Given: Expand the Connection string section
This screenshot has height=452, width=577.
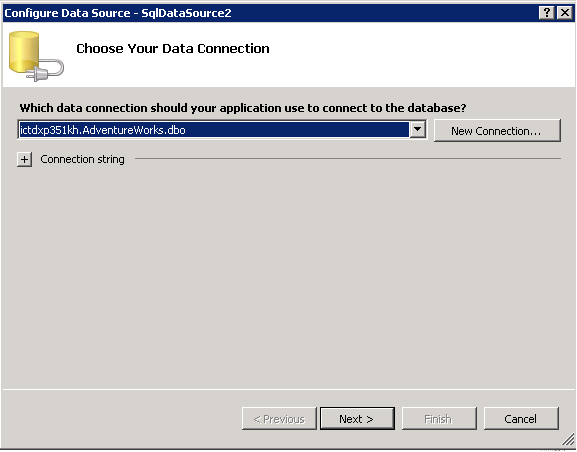Looking at the screenshot, I should tap(24, 159).
